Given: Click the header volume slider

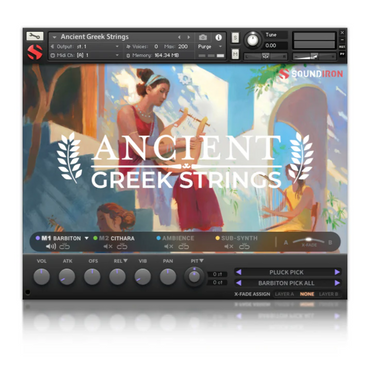Looking at the screenshot, I should pos(314,56).
